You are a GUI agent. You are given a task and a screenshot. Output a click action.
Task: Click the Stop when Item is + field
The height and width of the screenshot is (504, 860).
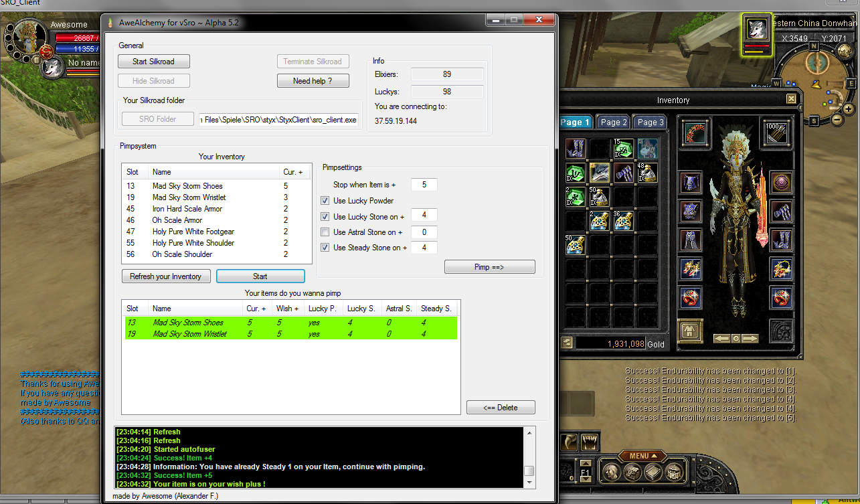(x=424, y=184)
